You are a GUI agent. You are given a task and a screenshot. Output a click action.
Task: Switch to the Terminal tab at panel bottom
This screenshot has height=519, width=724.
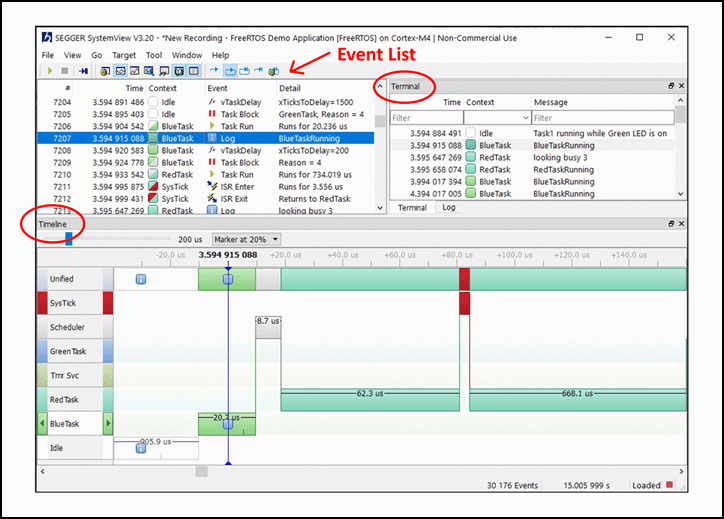coord(412,207)
